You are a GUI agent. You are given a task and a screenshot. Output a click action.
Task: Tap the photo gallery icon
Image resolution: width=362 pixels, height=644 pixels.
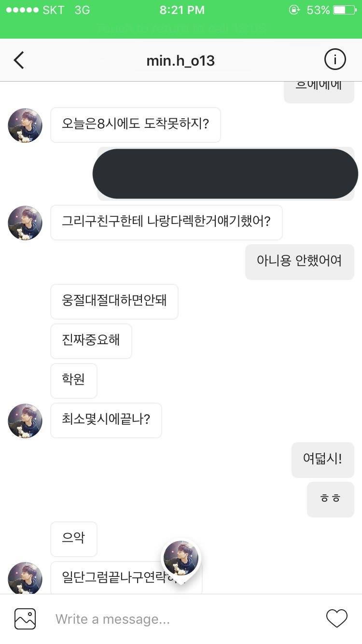pos(25,618)
